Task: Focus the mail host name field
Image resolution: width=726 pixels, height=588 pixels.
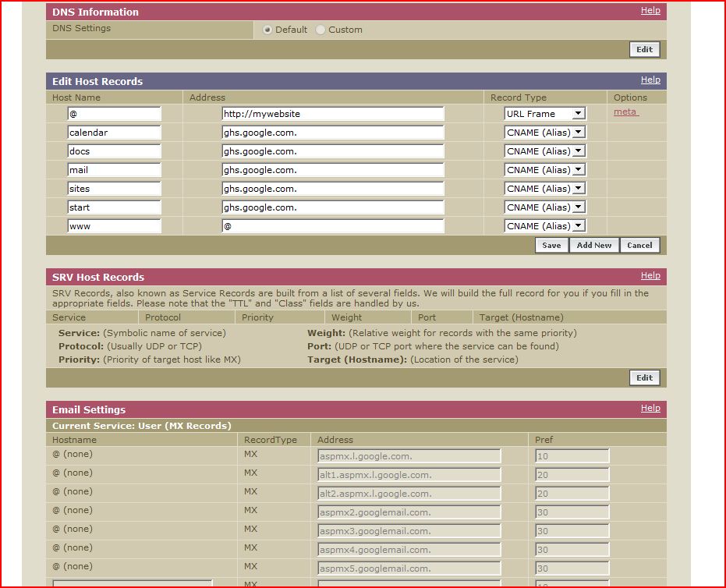Action: coord(115,170)
